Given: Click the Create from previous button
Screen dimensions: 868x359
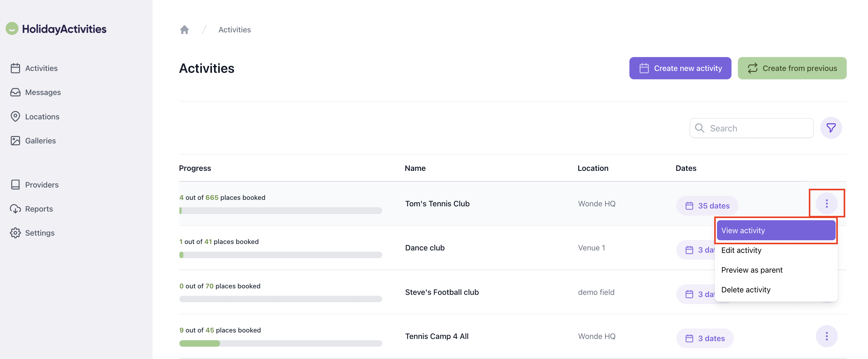Looking at the screenshot, I should pyautogui.click(x=792, y=68).
